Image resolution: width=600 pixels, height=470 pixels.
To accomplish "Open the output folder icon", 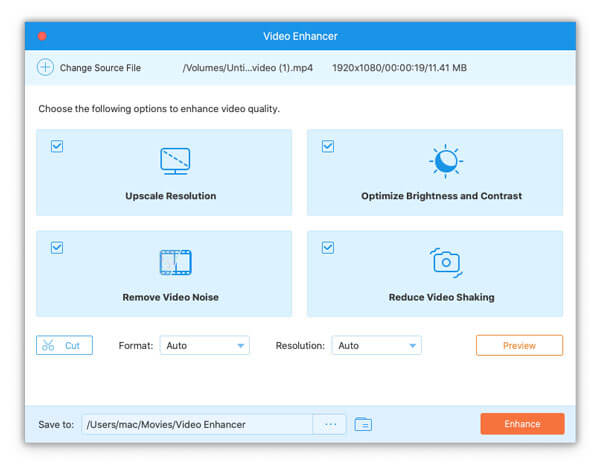I will 363,424.
